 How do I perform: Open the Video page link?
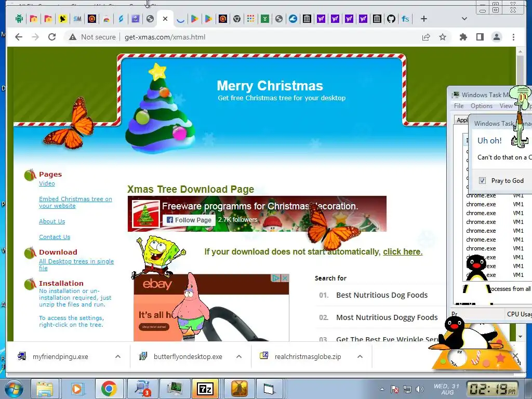tap(47, 183)
